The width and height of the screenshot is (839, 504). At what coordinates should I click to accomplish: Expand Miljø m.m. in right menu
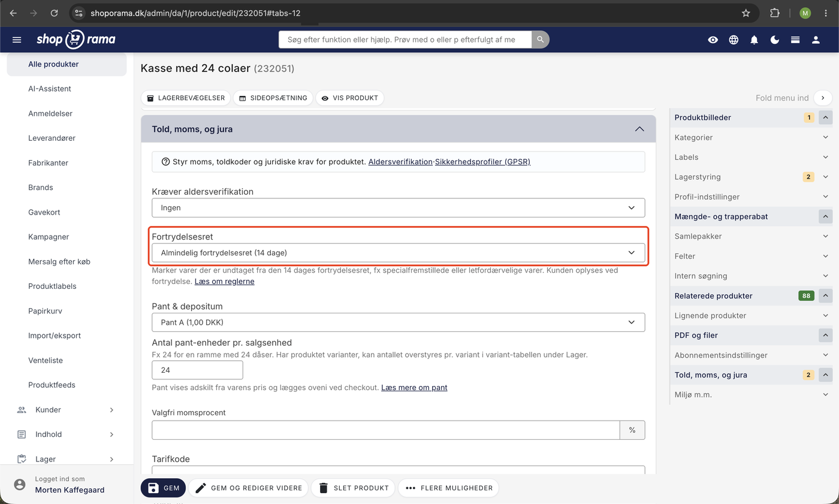pos(750,394)
